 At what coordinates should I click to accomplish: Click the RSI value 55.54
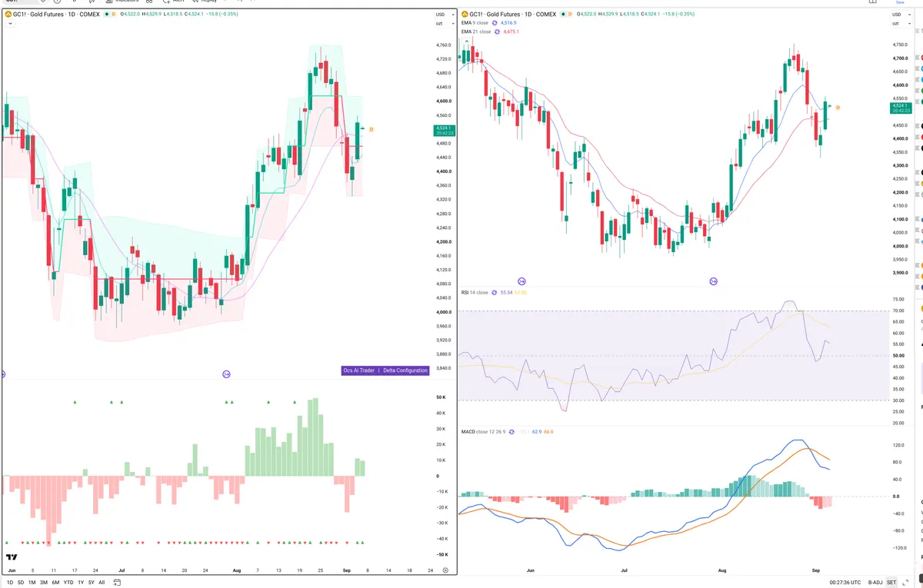[506, 293]
